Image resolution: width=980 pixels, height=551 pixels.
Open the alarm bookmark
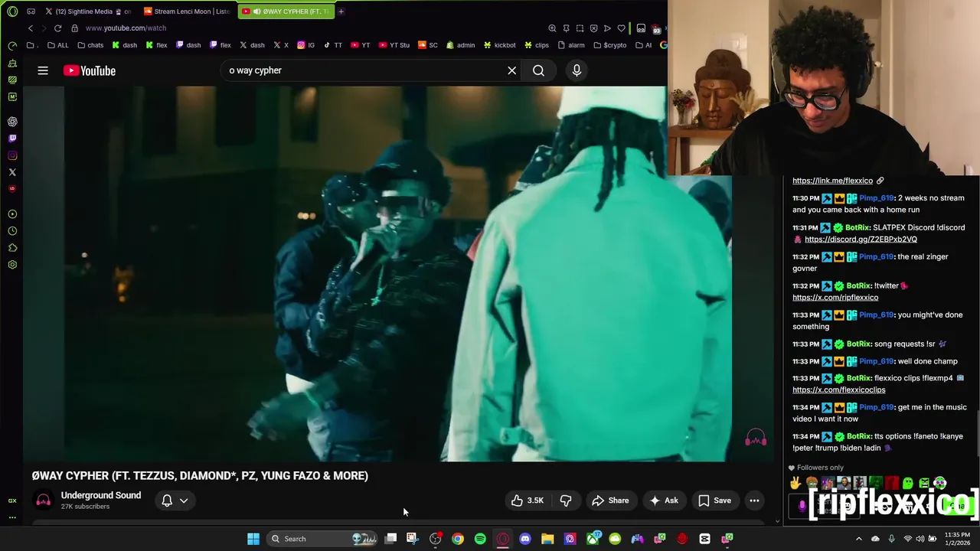coord(571,45)
